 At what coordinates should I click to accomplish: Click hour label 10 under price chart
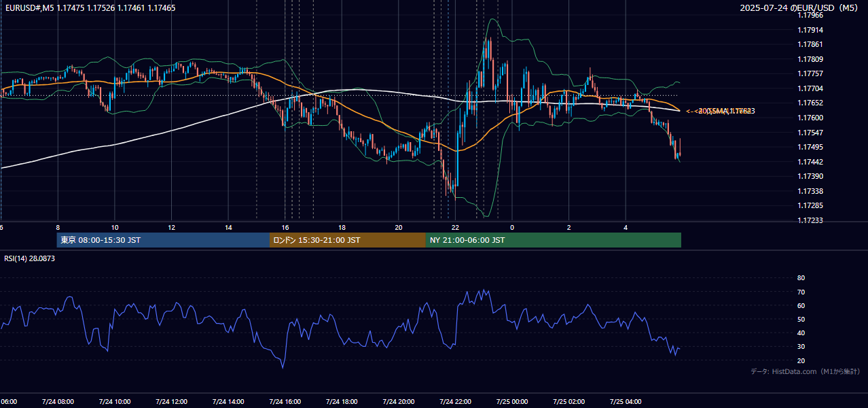pos(115,227)
